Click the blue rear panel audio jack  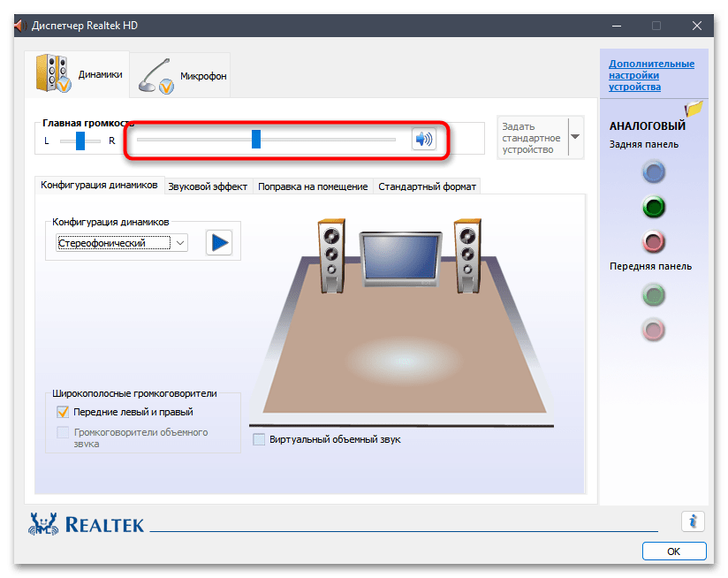(654, 172)
